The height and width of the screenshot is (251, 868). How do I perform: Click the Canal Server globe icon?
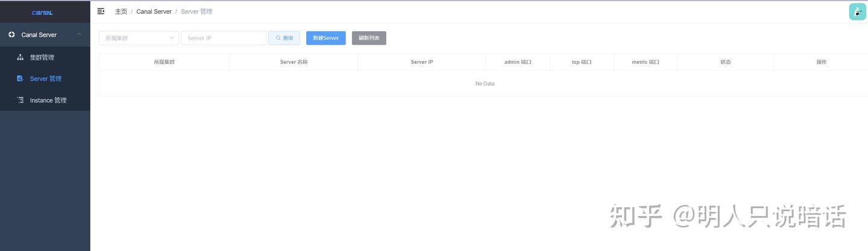[11, 35]
